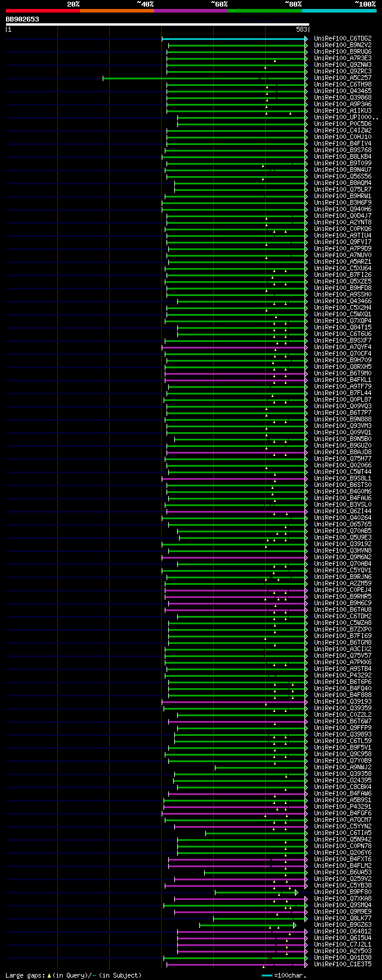
Task: Select the UniRef100_C6TIA5 label
Action: click(x=343, y=833)
